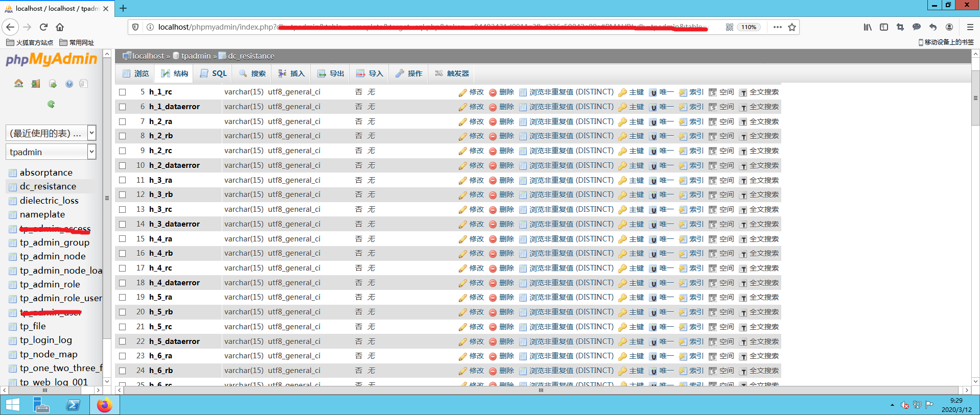Reload the page with refresh icon
This screenshot has height=415, width=980.
pyautogui.click(x=43, y=27)
